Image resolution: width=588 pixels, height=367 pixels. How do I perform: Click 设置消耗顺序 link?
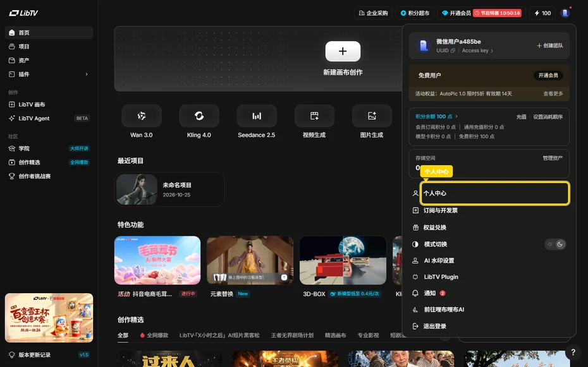(548, 117)
